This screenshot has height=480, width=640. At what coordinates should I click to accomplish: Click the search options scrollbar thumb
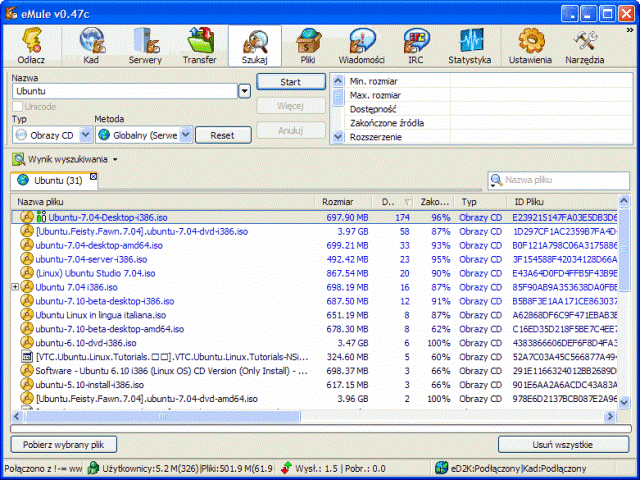338,97
